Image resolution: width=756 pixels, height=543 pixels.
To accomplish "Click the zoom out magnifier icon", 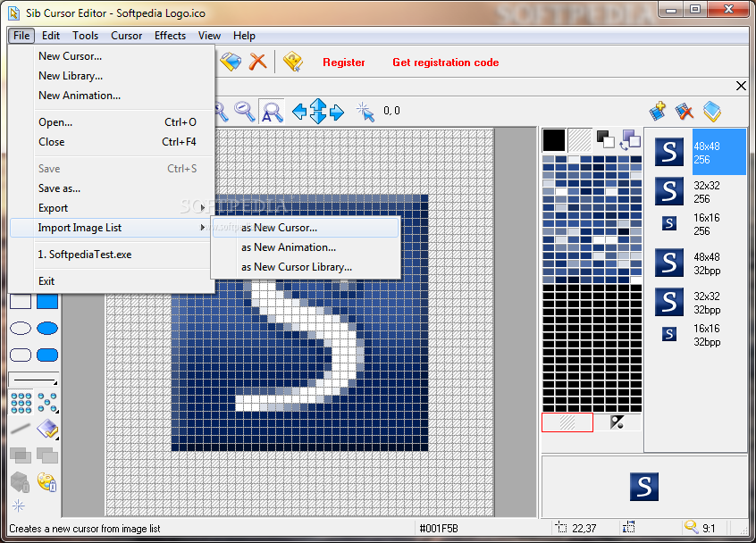I will coord(245,112).
